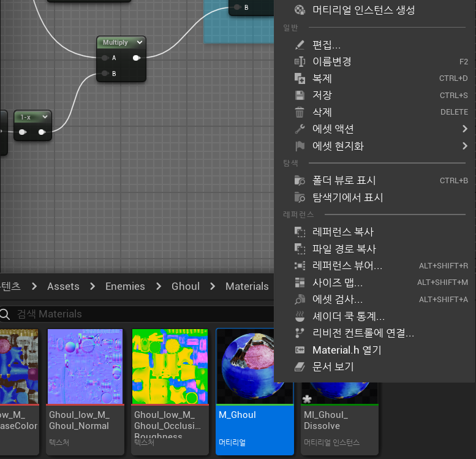Screen dimensions: 476x459
Task: Click the asset audit magnifier icon
Action: [300, 300]
